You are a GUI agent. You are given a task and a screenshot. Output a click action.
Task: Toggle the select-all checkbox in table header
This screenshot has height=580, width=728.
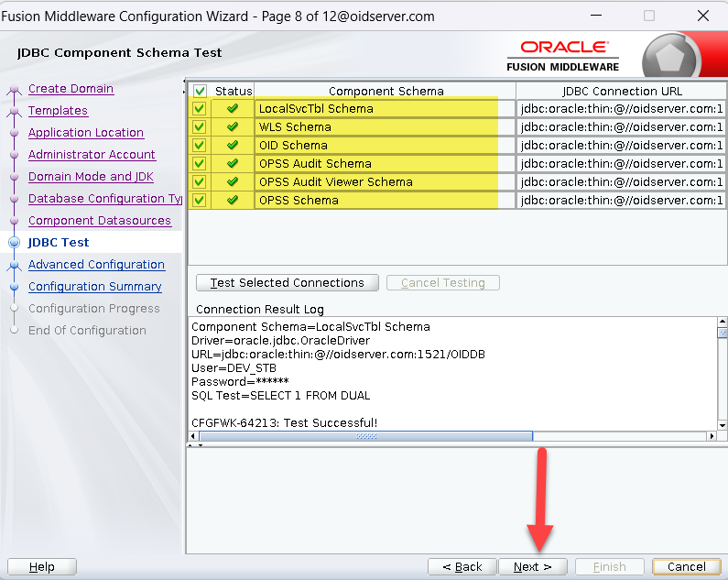[x=200, y=91]
